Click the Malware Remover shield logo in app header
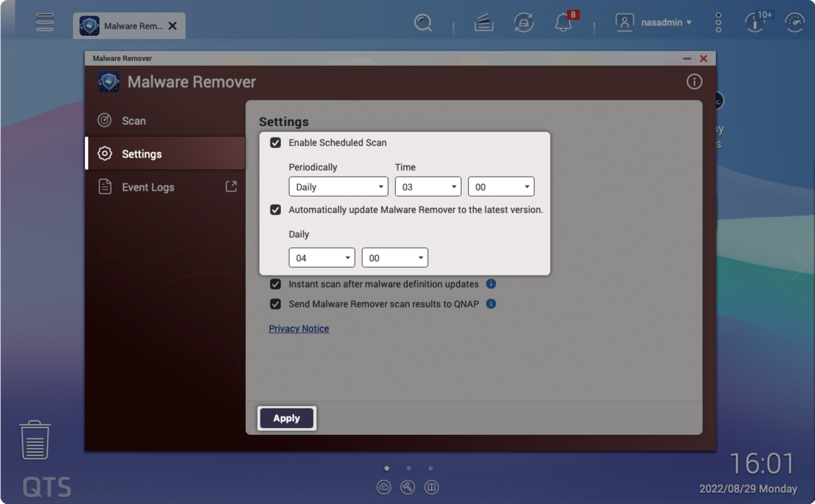815x504 pixels. tap(109, 82)
